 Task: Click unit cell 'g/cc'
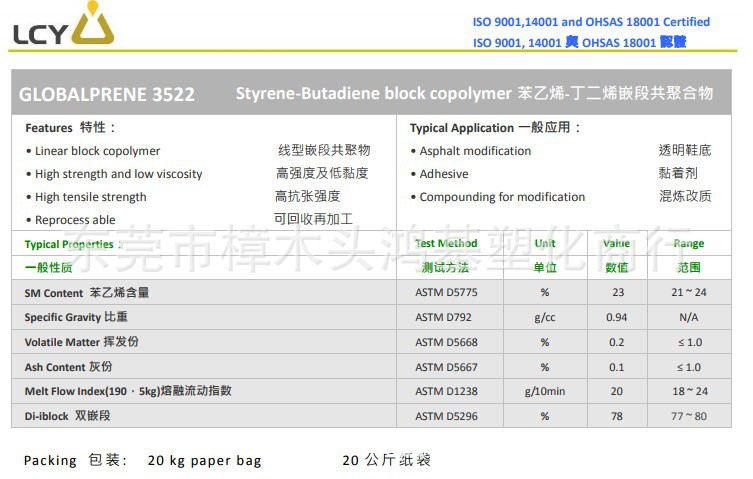coord(545,318)
